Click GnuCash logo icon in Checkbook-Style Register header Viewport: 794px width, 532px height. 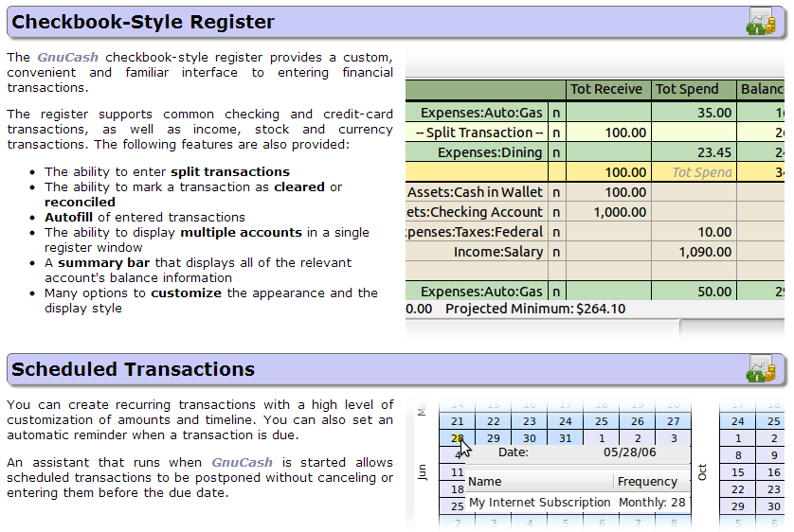761,21
